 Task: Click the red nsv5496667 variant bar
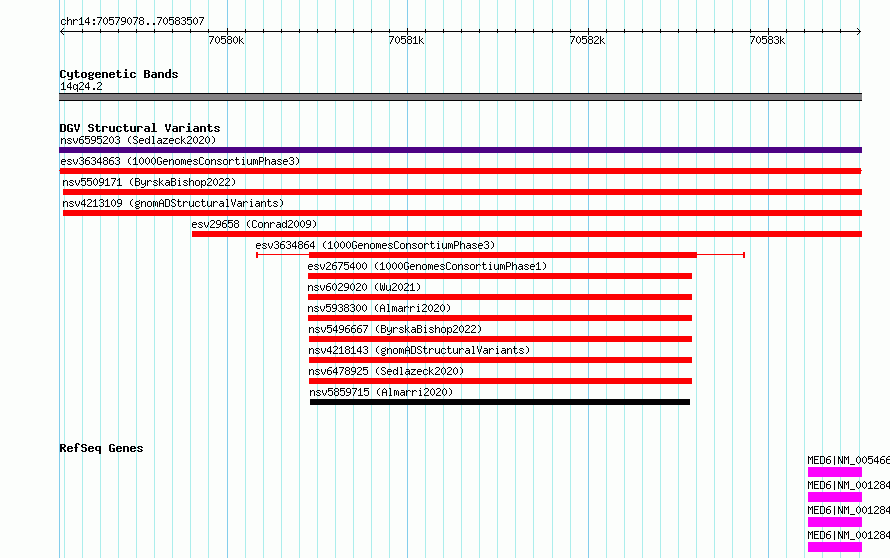(501, 339)
